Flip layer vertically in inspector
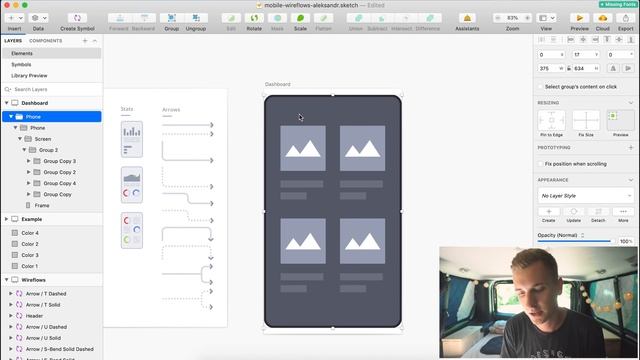Image resolution: width=640 pixels, height=360 pixels. [x=628, y=69]
